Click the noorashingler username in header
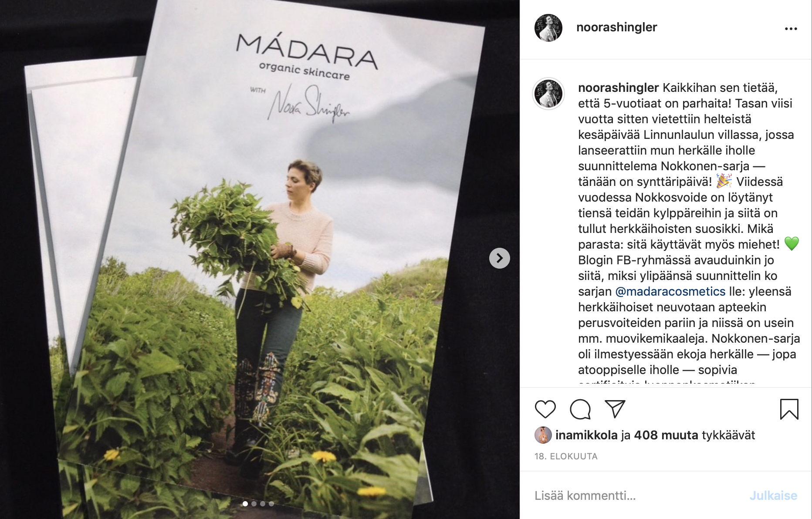The image size is (812, 519). pos(616,27)
